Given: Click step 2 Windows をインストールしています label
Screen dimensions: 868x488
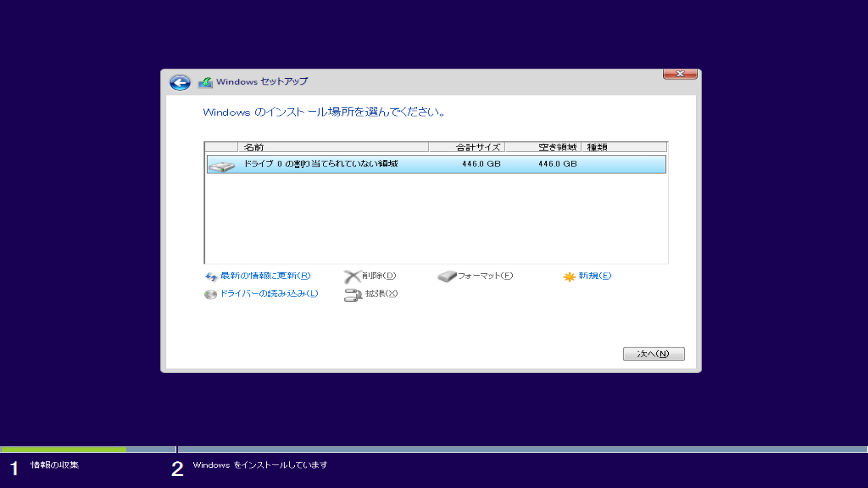Looking at the screenshot, I should (x=259, y=465).
